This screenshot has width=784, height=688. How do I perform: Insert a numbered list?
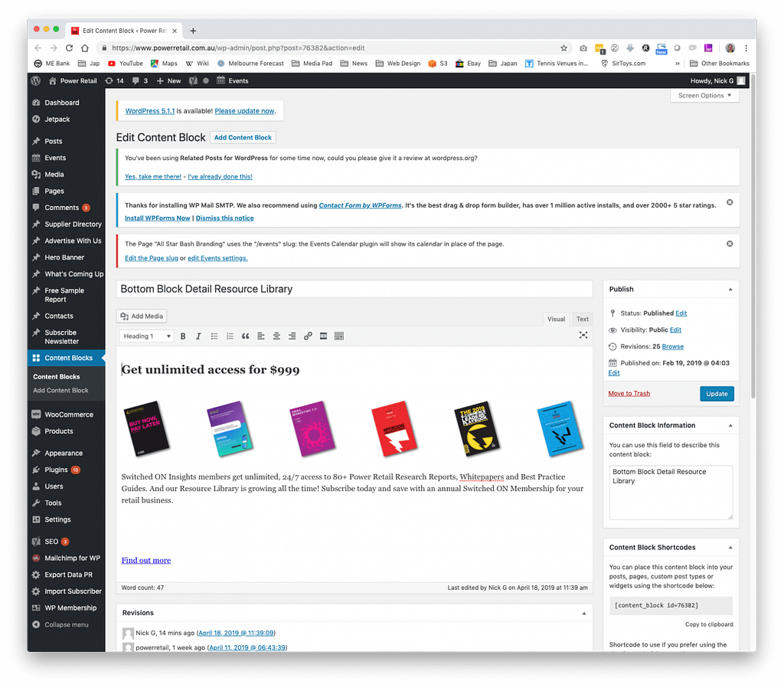(230, 336)
